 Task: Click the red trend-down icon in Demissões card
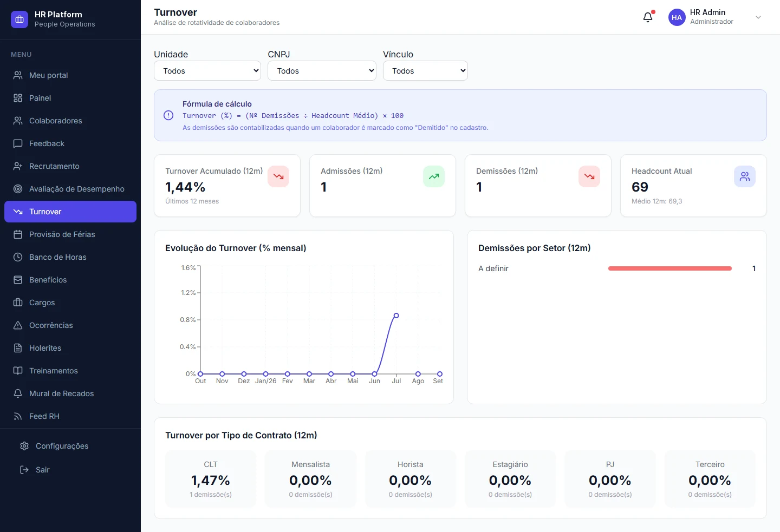[589, 176]
